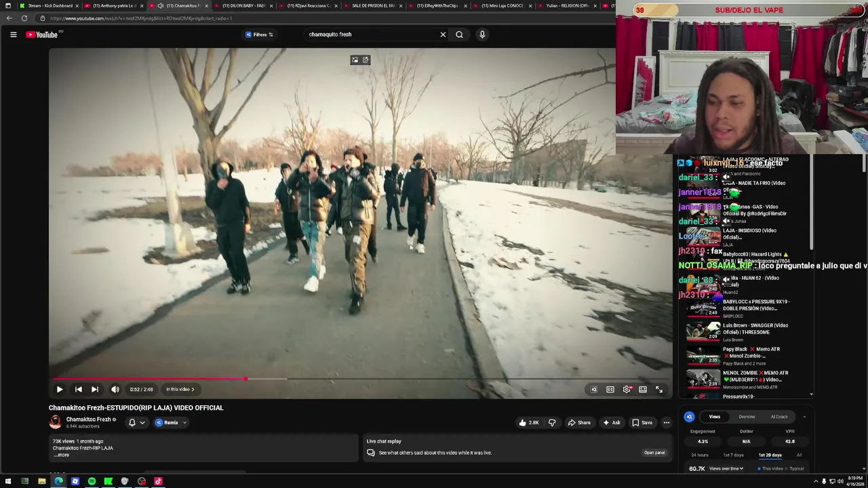Open Spotify from taskbar

(92, 482)
